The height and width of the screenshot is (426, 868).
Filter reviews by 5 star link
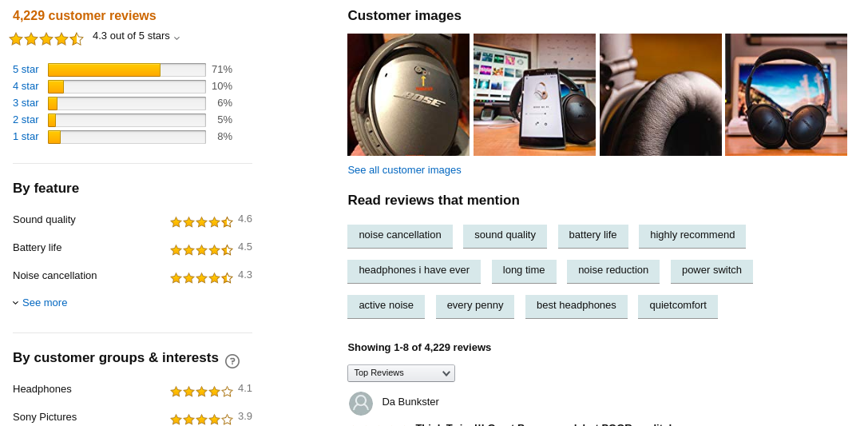point(26,70)
